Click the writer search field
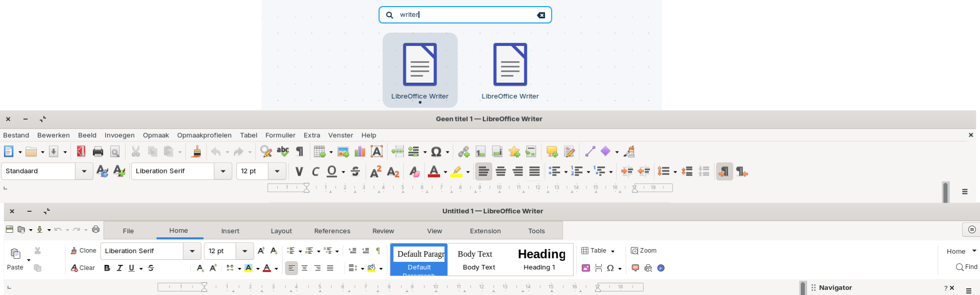Viewport: 980px width, 295px height. tap(465, 15)
